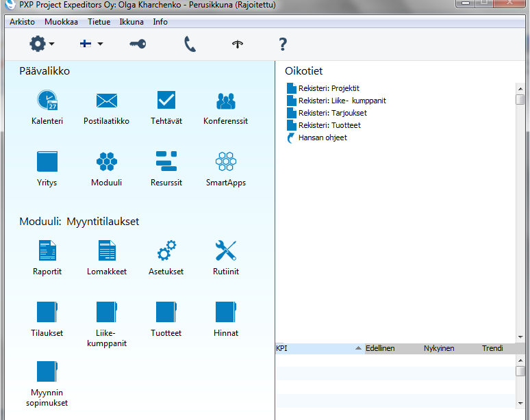The image size is (530, 420).
Task: Click Oikotiet scrollbar down arrow
Action: (520, 337)
